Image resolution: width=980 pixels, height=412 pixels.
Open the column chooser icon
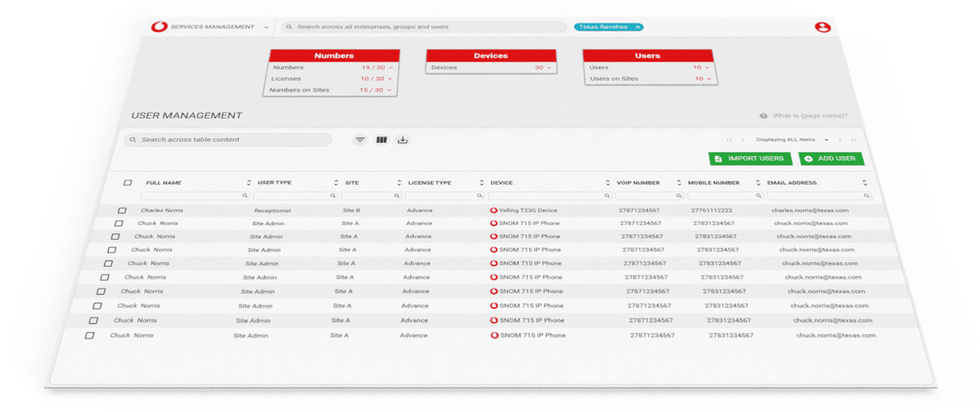[x=381, y=140]
